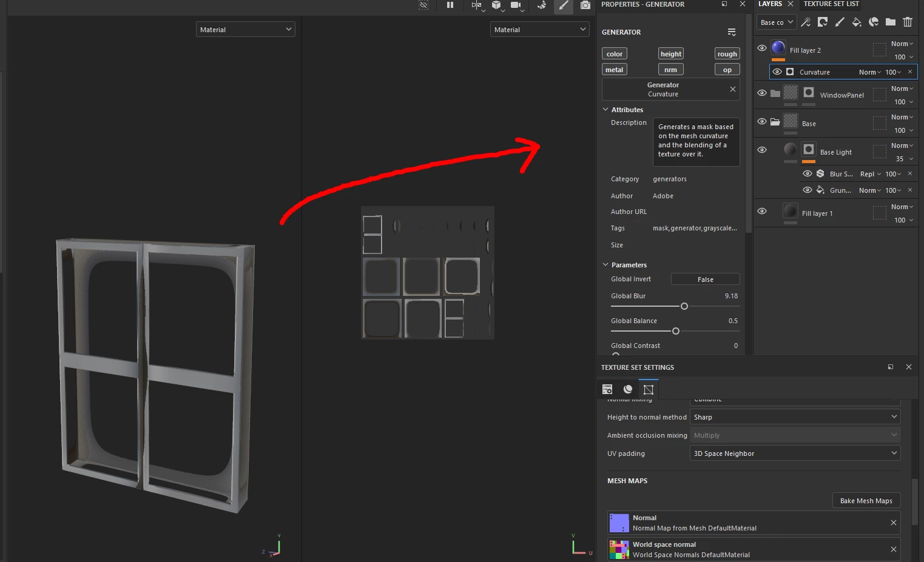Image resolution: width=924 pixels, height=562 pixels.
Task: Toggle the metal channel button
Action: point(615,70)
